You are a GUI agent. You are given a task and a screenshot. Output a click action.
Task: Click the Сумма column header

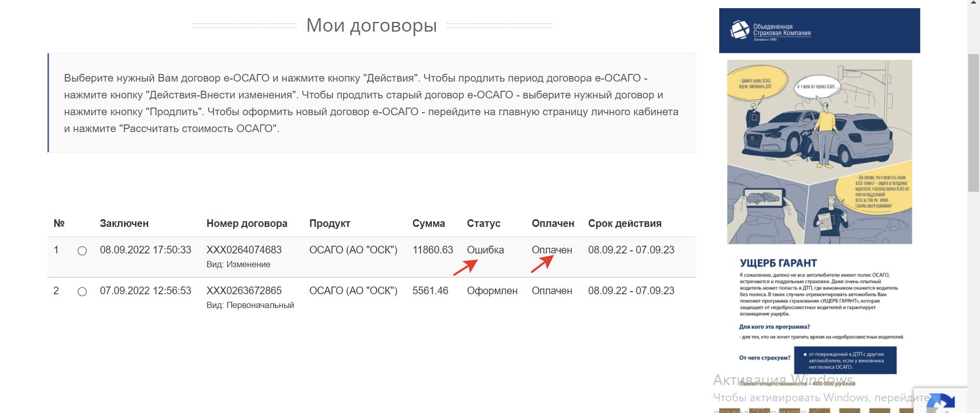tap(428, 223)
